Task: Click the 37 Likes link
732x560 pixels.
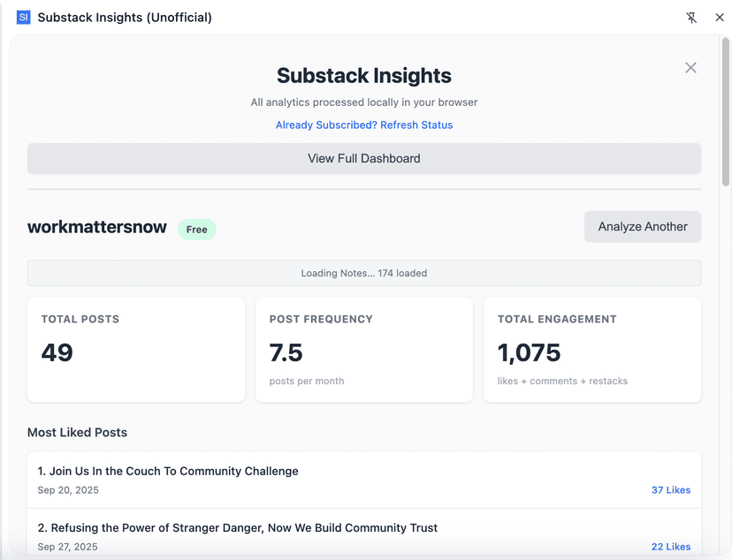Action: tap(671, 489)
